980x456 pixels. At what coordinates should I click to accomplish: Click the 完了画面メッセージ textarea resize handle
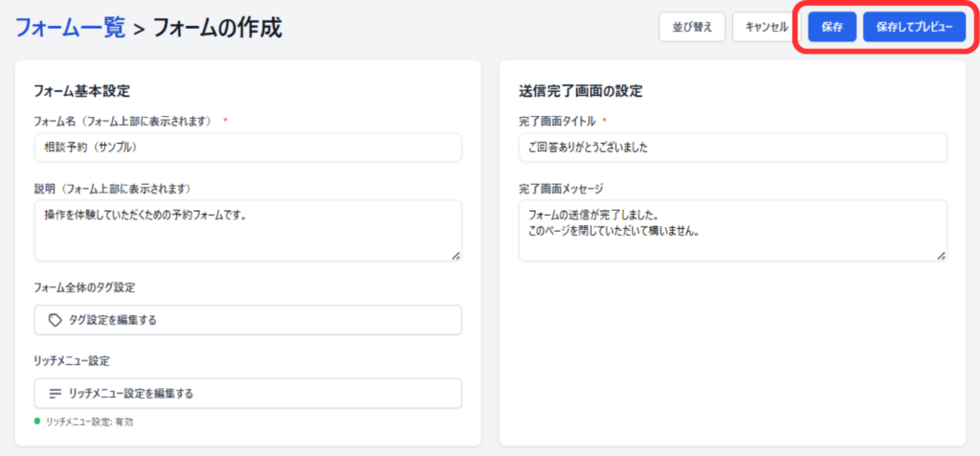point(941,255)
